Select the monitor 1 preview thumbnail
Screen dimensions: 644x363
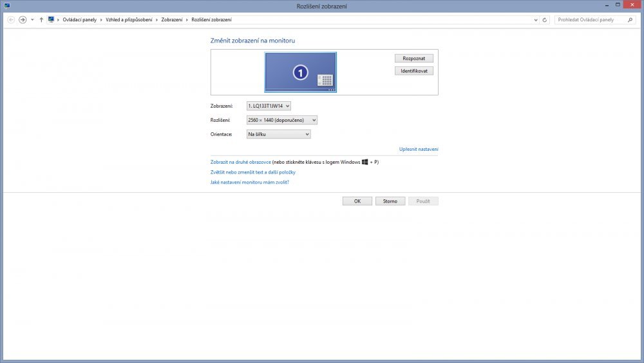(300, 72)
